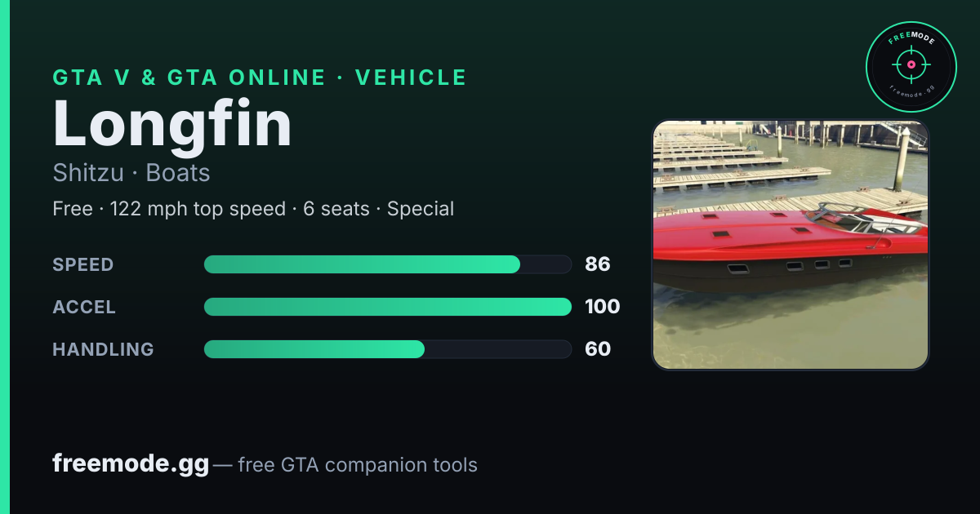Viewport: 980px width, 514px height.
Task: Click the freemode.gg site name
Action: (131, 463)
